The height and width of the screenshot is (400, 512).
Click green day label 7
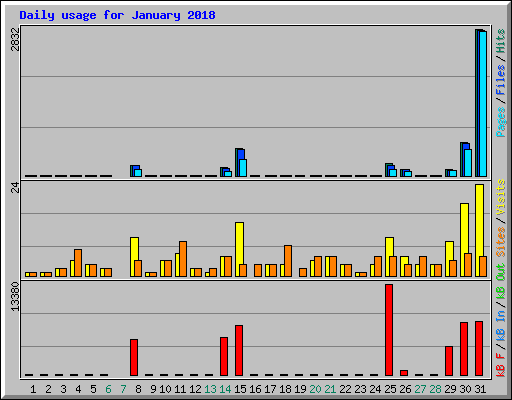[x=123, y=389]
